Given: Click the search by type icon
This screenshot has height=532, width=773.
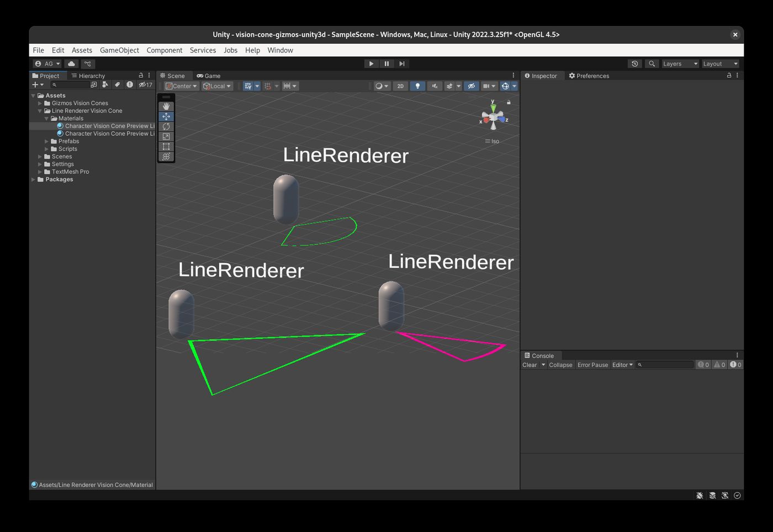Looking at the screenshot, I should click(x=105, y=84).
